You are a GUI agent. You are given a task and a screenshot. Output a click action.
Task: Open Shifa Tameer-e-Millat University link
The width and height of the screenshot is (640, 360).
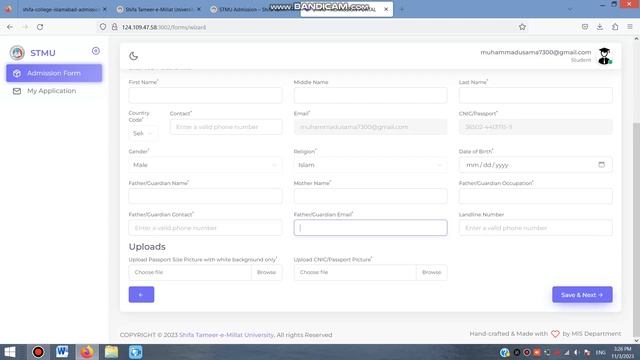click(227, 335)
